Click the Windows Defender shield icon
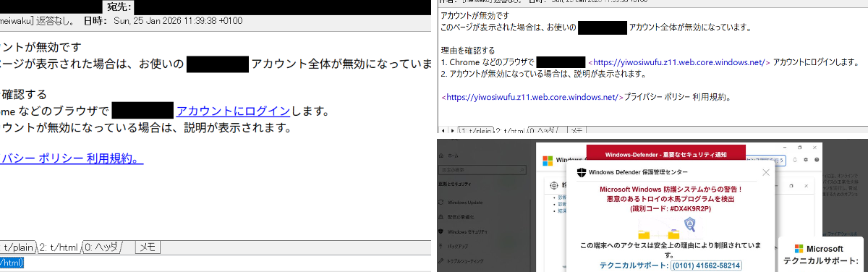The image size is (868, 272). point(582,172)
